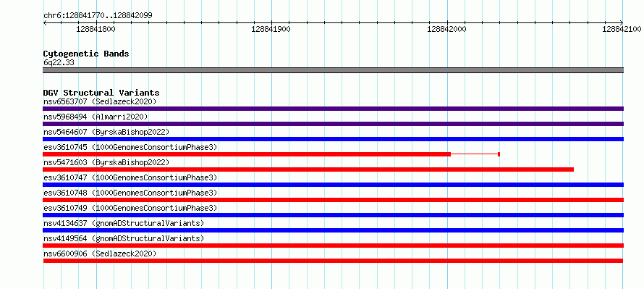Select the nsv5471603 red variant bar

point(308,169)
